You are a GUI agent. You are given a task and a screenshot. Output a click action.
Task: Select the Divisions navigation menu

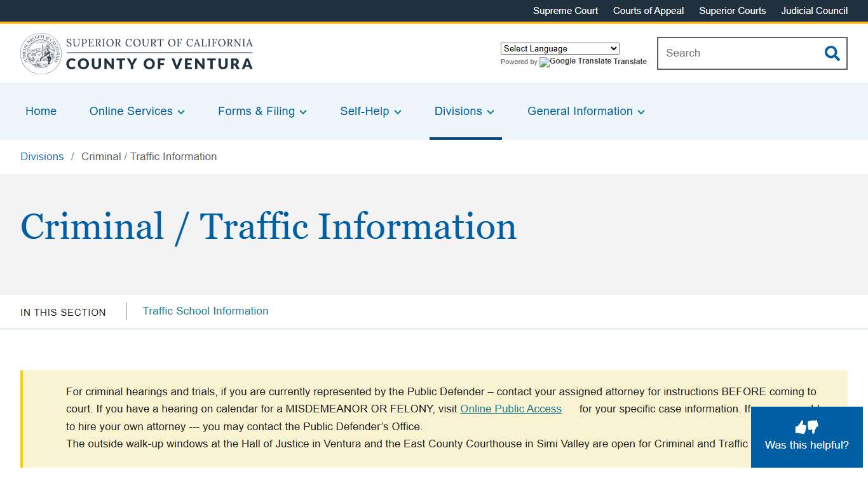464,111
